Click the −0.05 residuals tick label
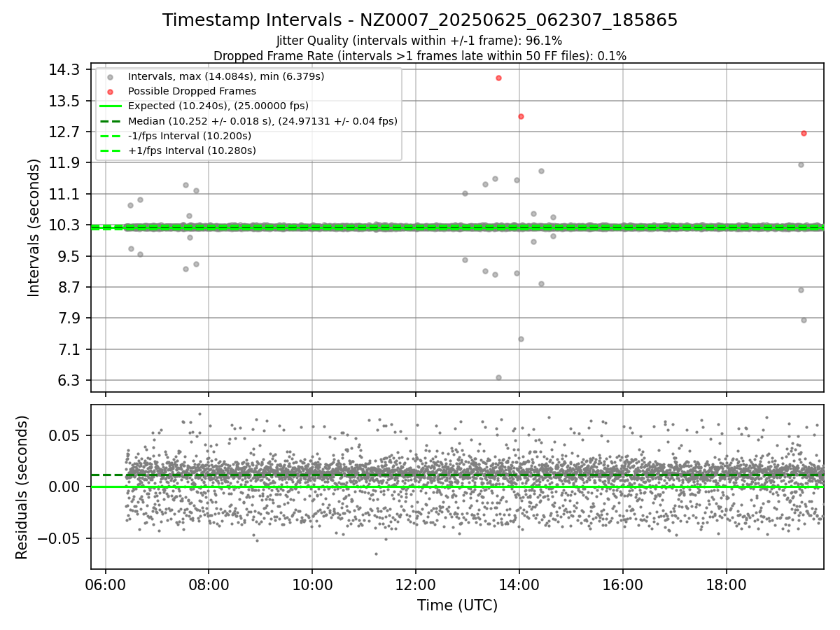This screenshot has height=630, width=840. pyautogui.click(x=61, y=538)
